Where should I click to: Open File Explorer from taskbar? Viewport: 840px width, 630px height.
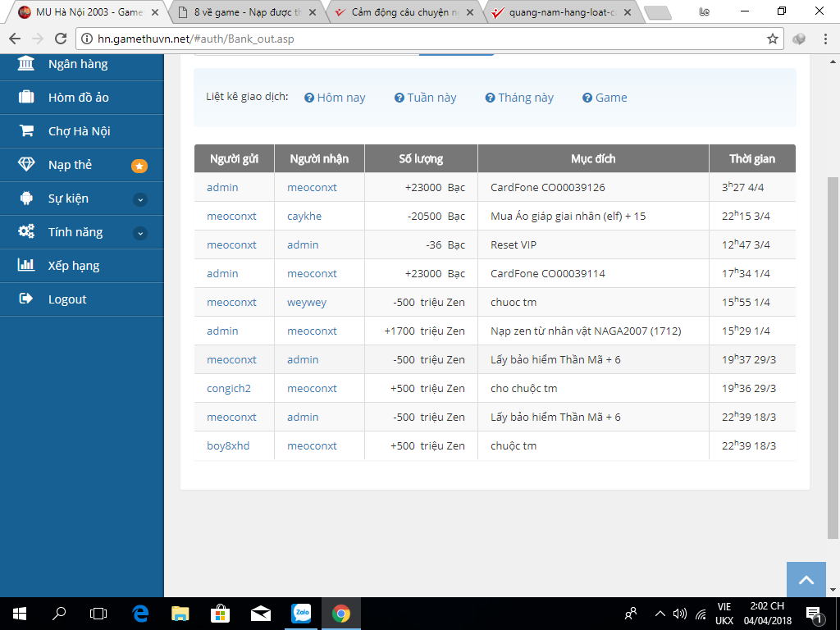pyautogui.click(x=180, y=614)
